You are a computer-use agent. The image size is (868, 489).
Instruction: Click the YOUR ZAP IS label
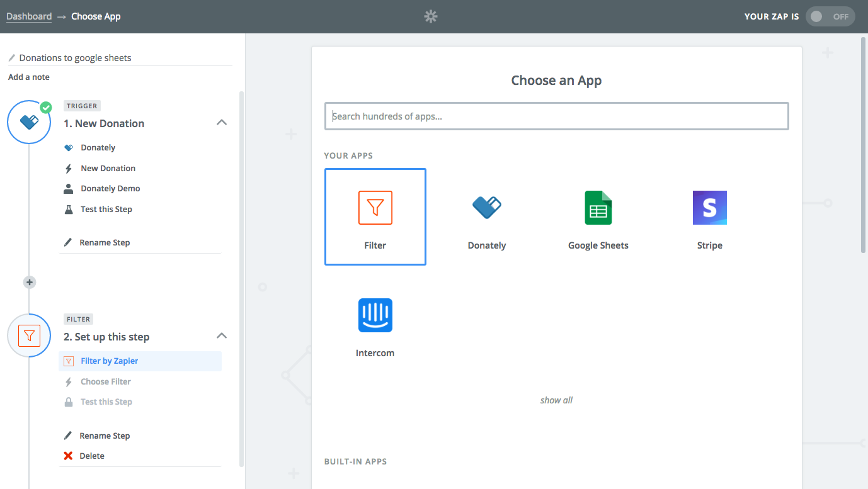click(772, 17)
